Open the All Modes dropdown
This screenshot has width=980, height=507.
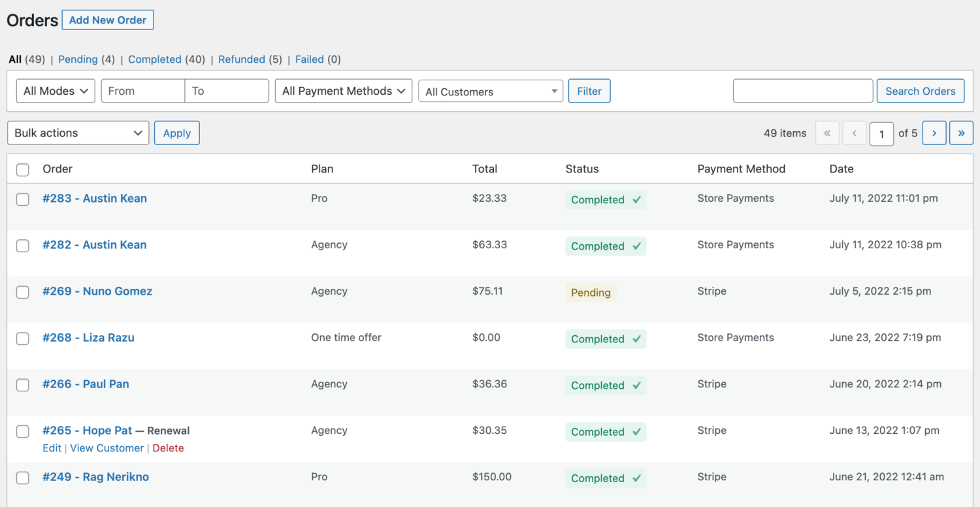56,91
